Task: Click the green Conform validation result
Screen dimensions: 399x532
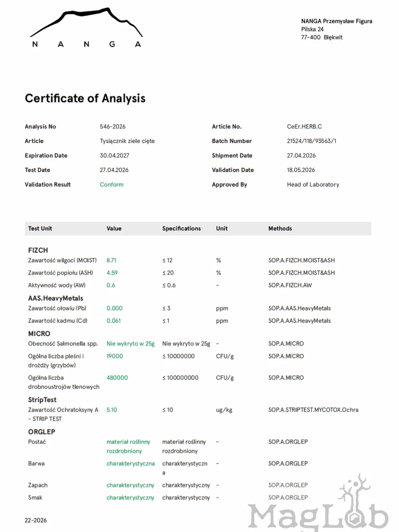Action: [112, 185]
